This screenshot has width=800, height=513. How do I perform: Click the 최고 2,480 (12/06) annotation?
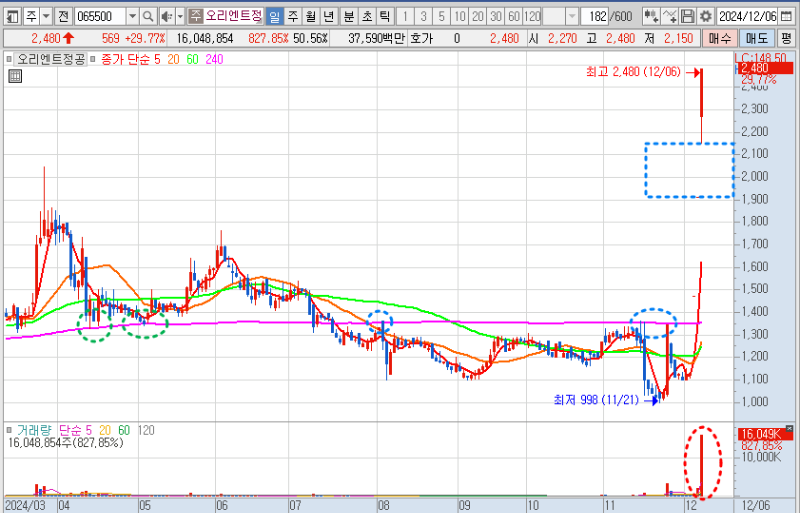633,72
